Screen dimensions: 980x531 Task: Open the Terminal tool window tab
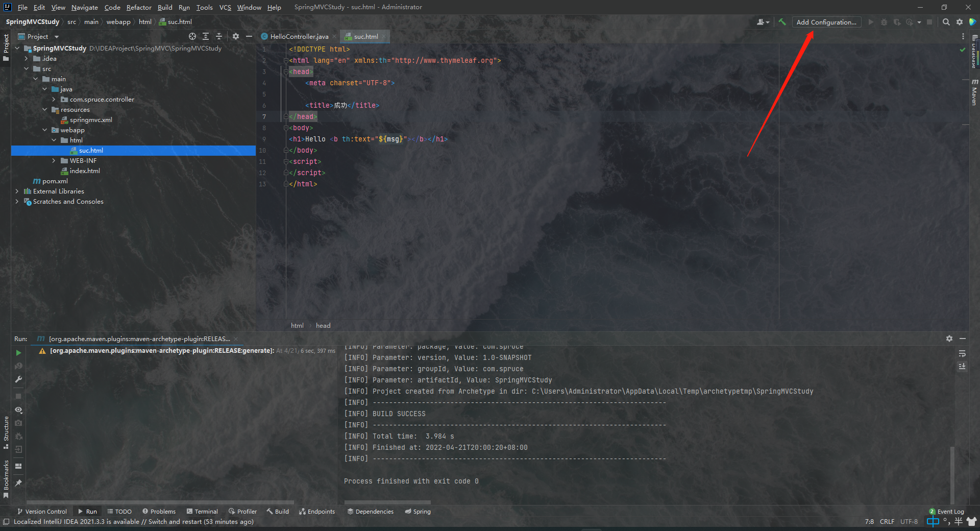tap(202, 511)
